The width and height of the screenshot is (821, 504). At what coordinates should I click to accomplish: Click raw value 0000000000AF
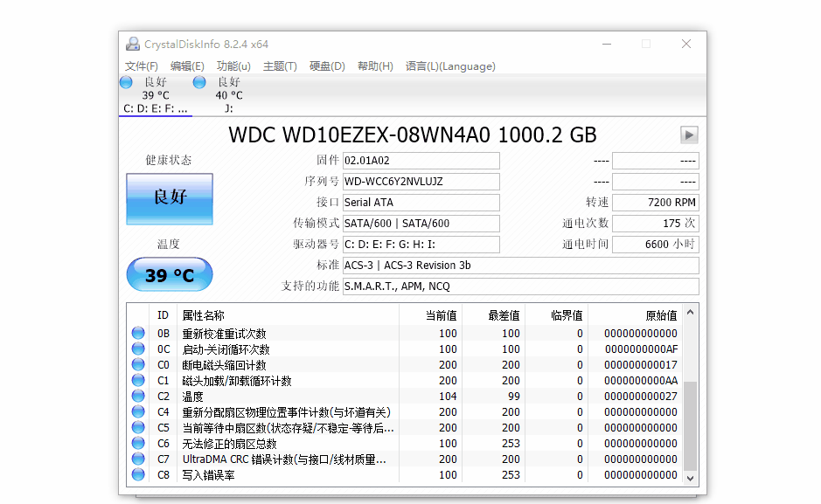click(641, 349)
